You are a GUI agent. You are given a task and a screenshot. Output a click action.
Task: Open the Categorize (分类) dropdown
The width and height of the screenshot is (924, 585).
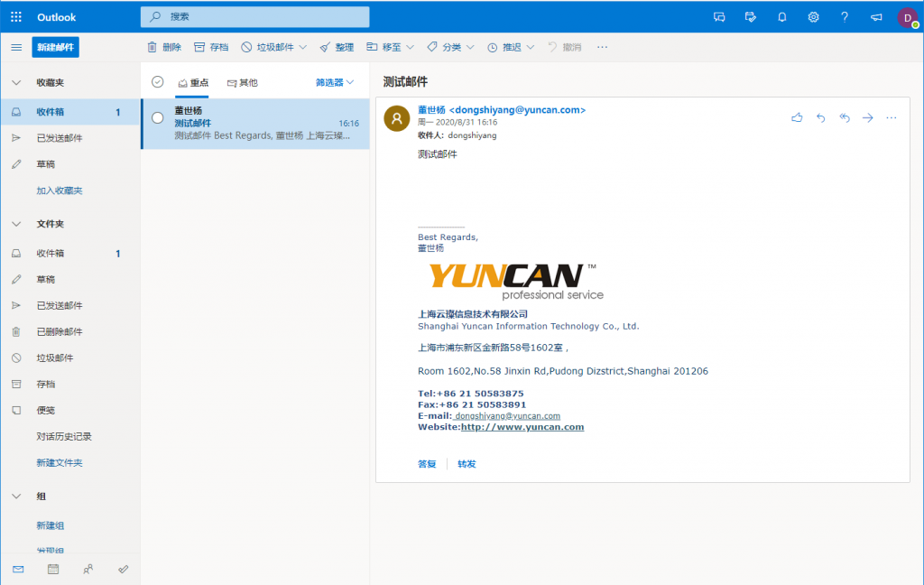451,47
